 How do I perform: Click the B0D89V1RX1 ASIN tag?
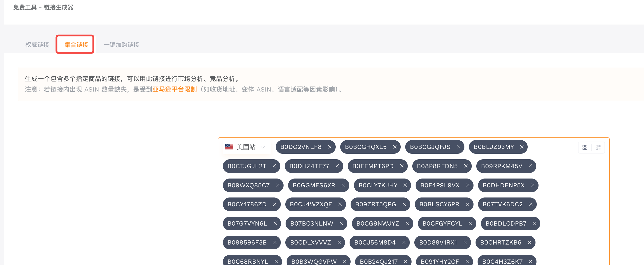click(438, 242)
